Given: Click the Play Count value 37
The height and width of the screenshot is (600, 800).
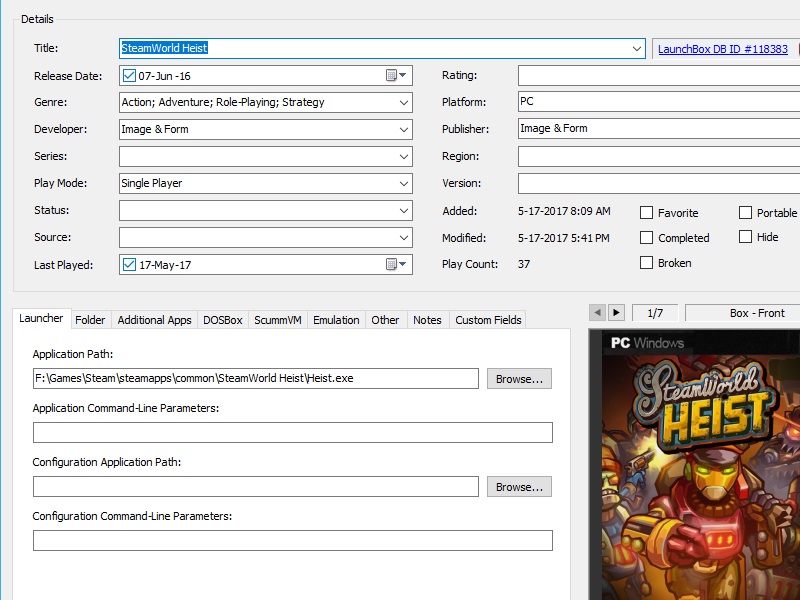Looking at the screenshot, I should [x=524, y=264].
